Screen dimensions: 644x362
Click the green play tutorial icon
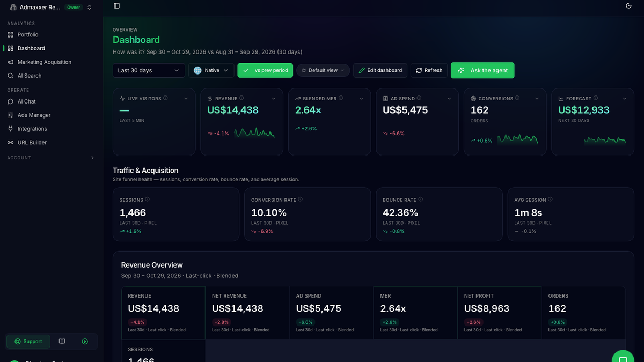[x=85, y=342]
